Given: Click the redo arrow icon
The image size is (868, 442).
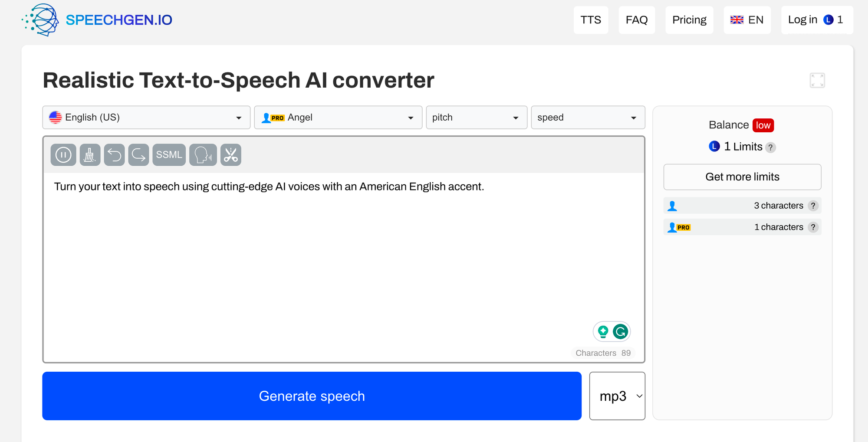Looking at the screenshot, I should click(x=139, y=155).
